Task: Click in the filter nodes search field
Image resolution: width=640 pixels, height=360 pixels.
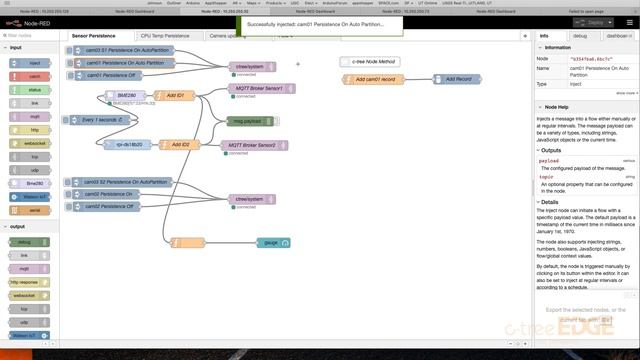Action: coord(30,36)
